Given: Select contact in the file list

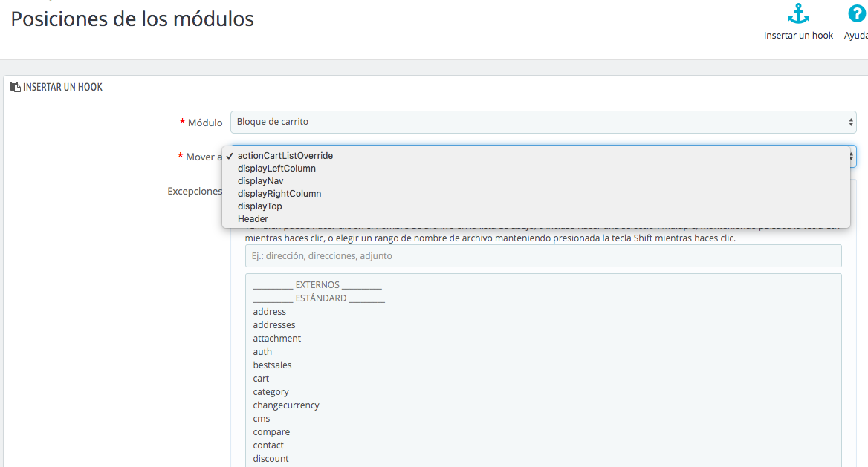Looking at the screenshot, I should coord(268,445).
